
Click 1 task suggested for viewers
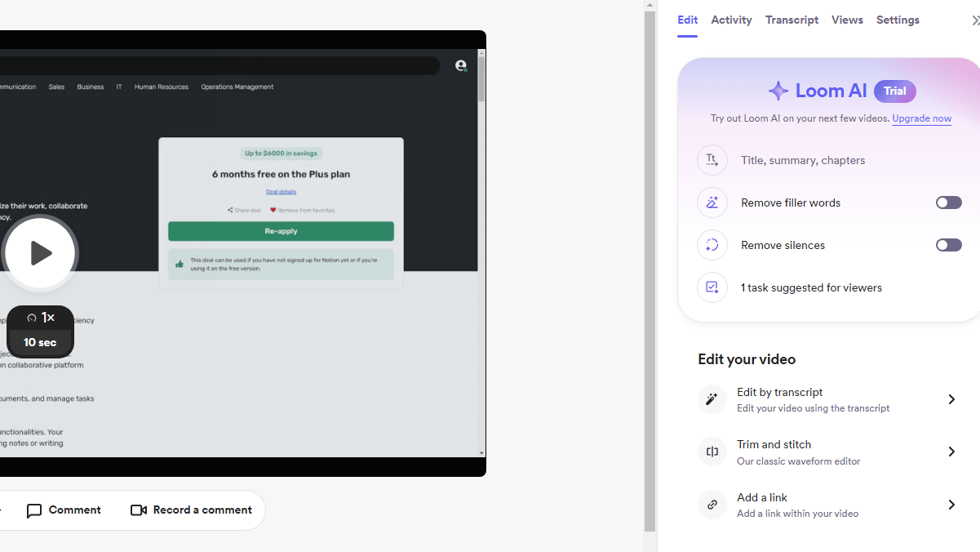811,287
